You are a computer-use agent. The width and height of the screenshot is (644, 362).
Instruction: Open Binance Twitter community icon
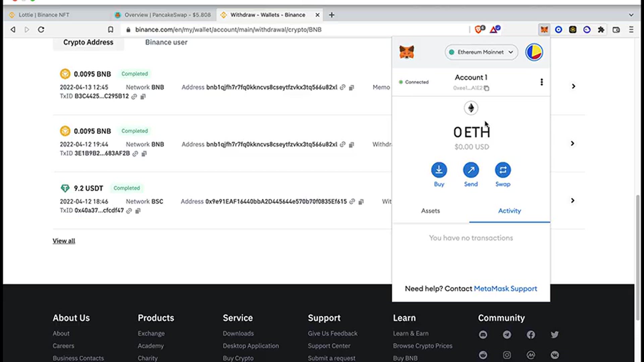point(554,335)
